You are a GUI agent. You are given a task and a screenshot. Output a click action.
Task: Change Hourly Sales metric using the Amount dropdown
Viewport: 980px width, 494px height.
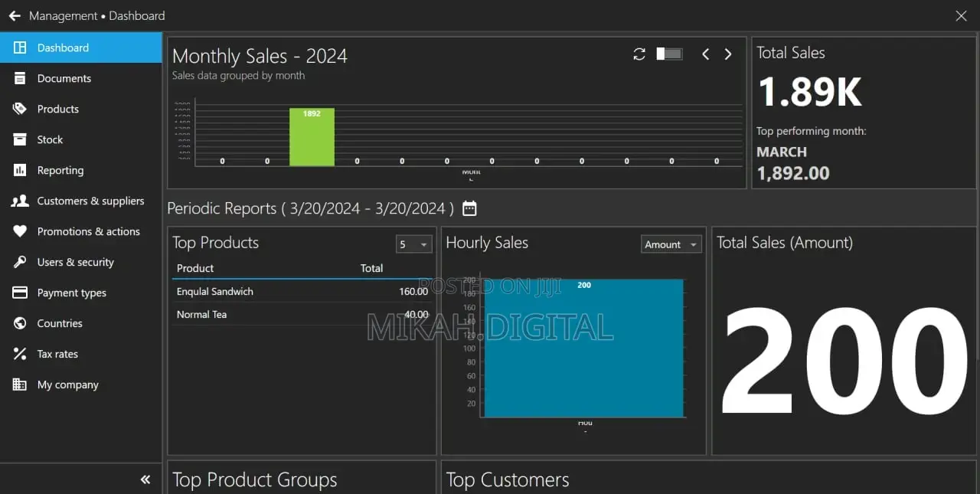(671, 244)
